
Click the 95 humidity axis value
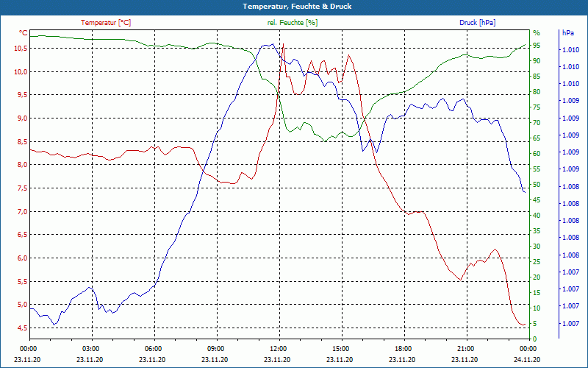click(537, 46)
